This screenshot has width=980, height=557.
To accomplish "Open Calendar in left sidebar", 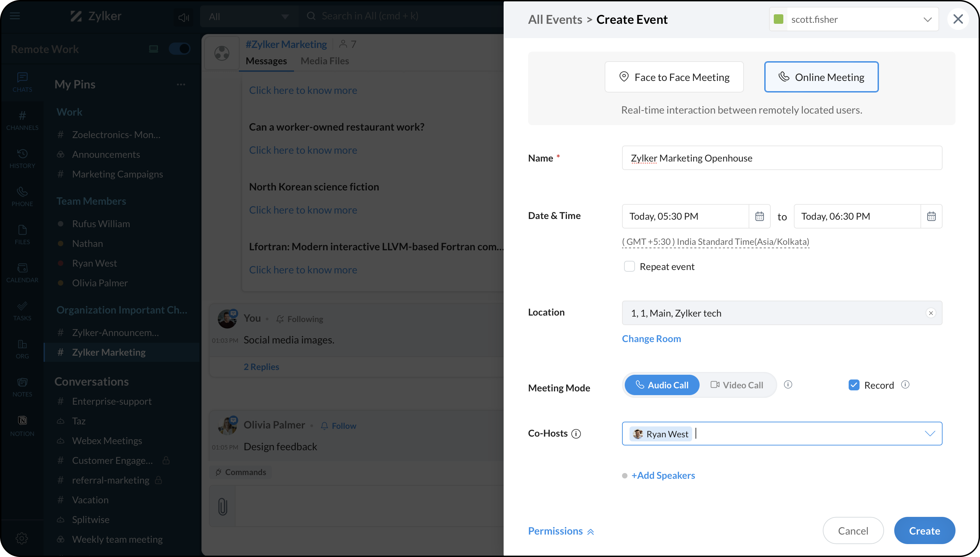I will pos(22,272).
